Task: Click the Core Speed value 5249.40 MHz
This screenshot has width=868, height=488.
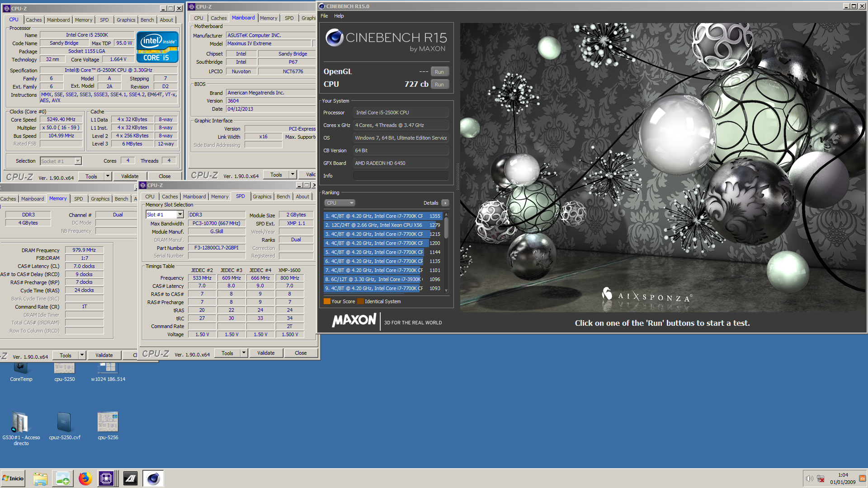Action: coord(61,120)
